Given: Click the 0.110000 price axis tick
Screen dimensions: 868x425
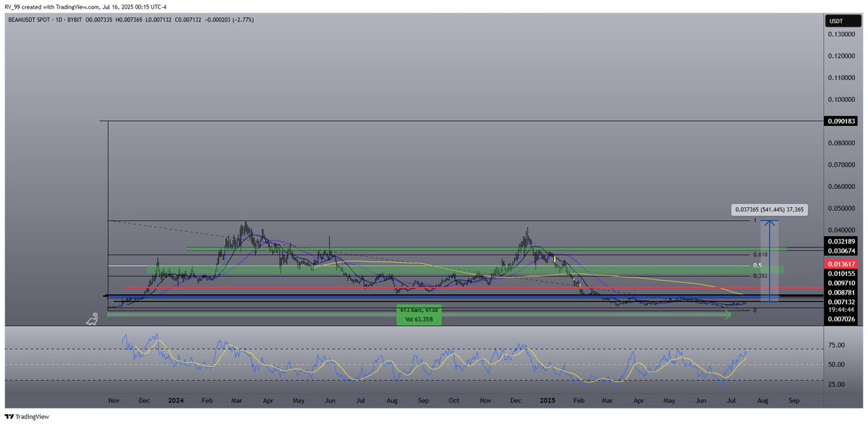Looking at the screenshot, I should pos(840,78).
